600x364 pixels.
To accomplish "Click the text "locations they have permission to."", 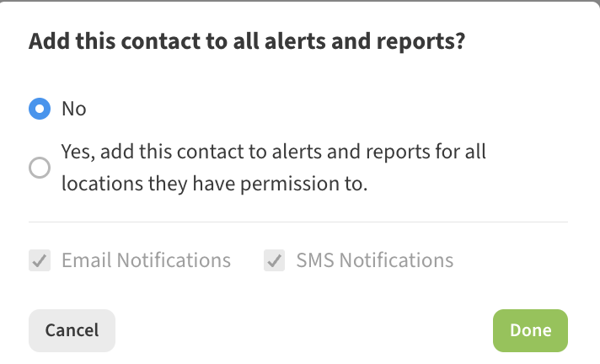I will (215, 184).
